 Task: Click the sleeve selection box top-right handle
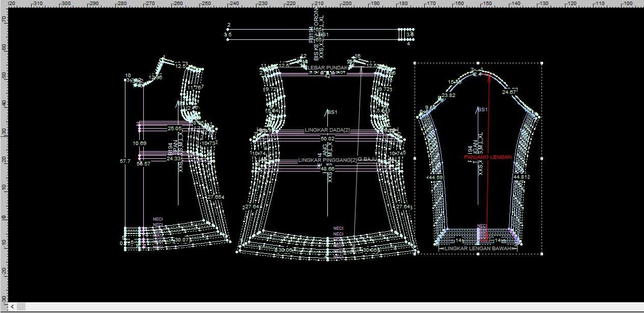coord(541,64)
